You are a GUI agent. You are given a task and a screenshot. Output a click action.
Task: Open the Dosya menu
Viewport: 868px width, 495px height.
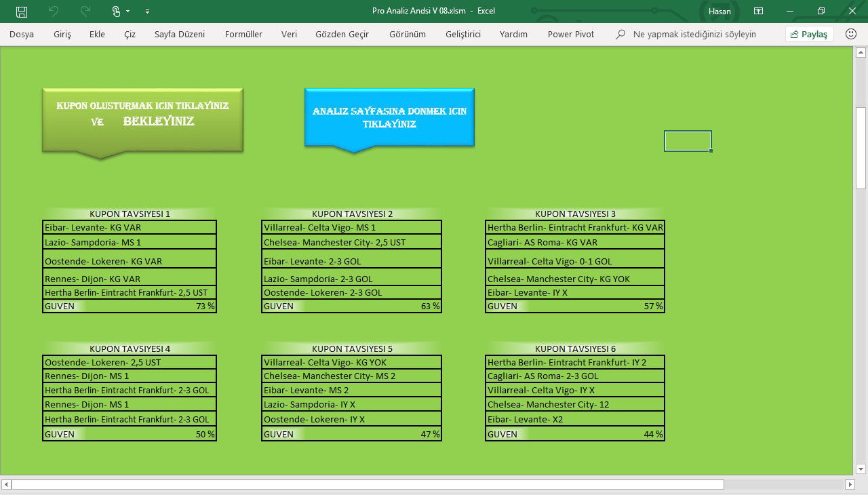[x=22, y=34]
